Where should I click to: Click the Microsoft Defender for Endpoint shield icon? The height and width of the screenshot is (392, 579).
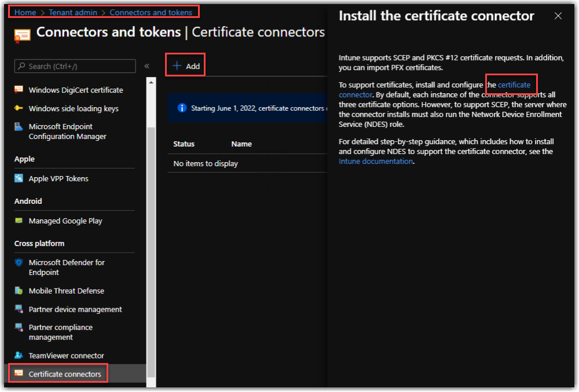click(x=19, y=262)
